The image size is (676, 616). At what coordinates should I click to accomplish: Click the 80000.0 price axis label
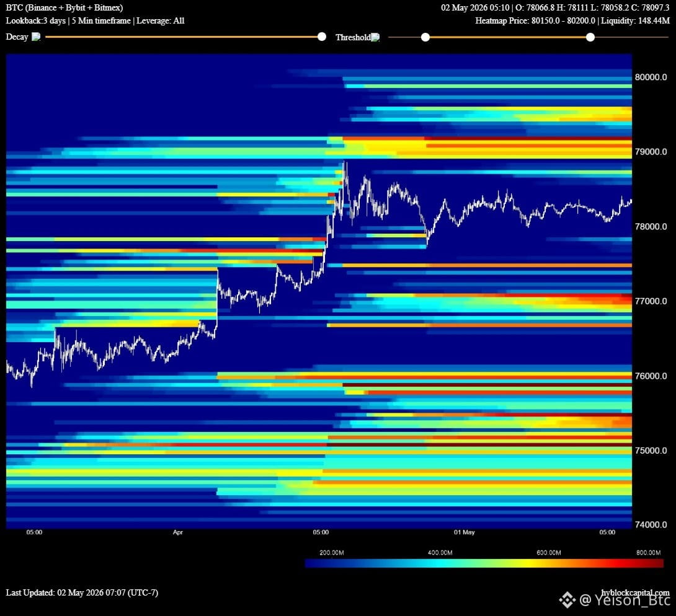coord(651,77)
